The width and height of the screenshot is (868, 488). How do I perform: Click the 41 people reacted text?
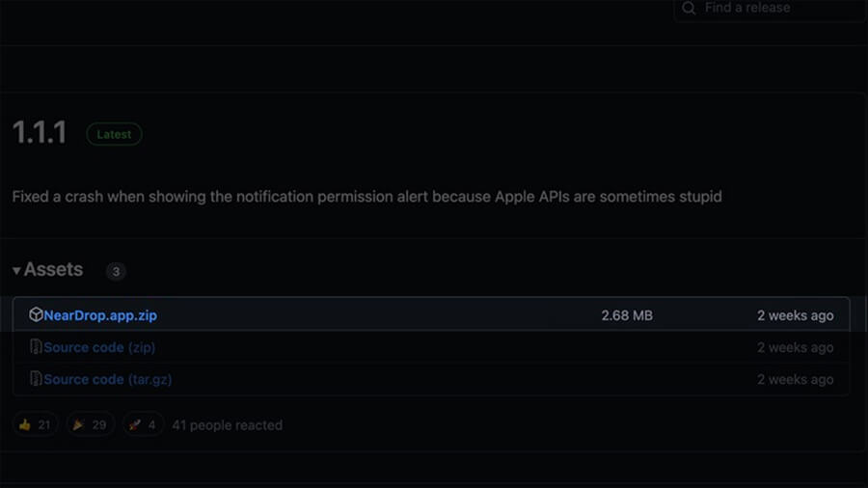pyautogui.click(x=227, y=424)
